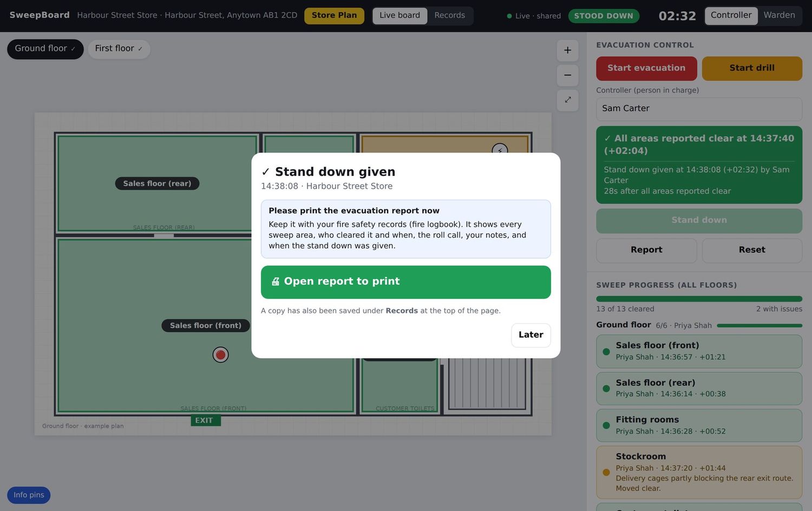Screen dimensions: 812x511
Task: Click the Live shared status indicator
Action: [534, 16]
